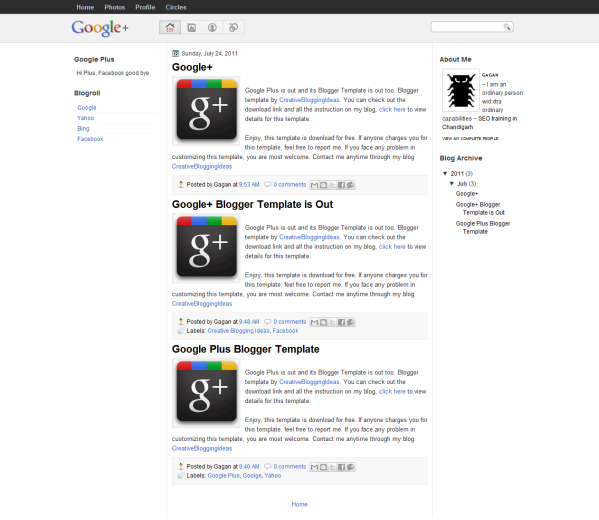Click the 9:40 AM timestamp link

point(249,467)
